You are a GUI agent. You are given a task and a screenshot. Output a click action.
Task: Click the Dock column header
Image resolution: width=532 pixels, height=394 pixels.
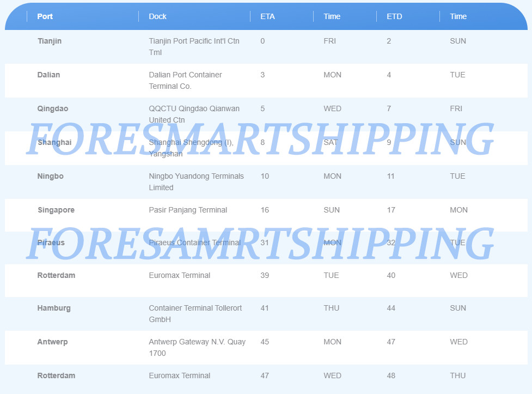pos(157,16)
